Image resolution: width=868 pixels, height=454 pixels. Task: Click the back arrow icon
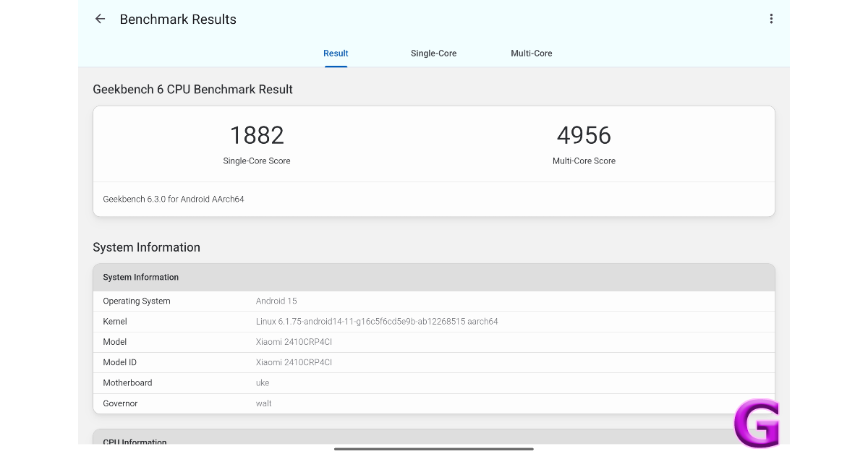[x=100, y=19]
